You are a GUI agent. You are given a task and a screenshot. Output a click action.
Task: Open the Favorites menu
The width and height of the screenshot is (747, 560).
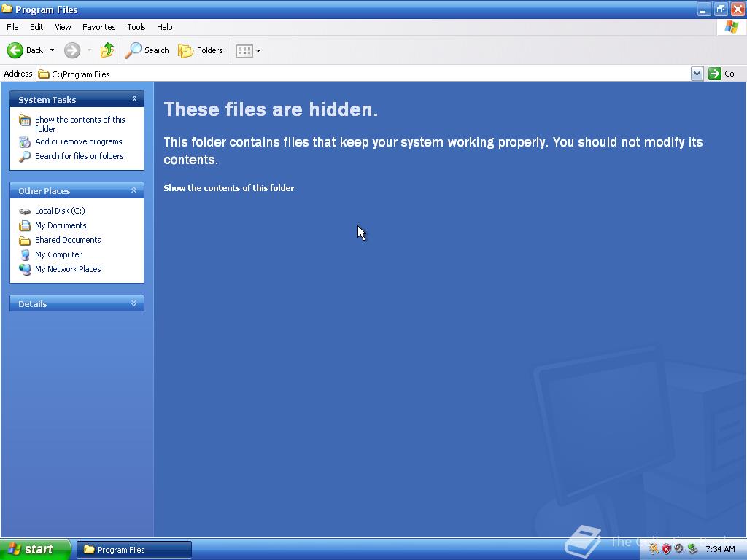[98, 27]
